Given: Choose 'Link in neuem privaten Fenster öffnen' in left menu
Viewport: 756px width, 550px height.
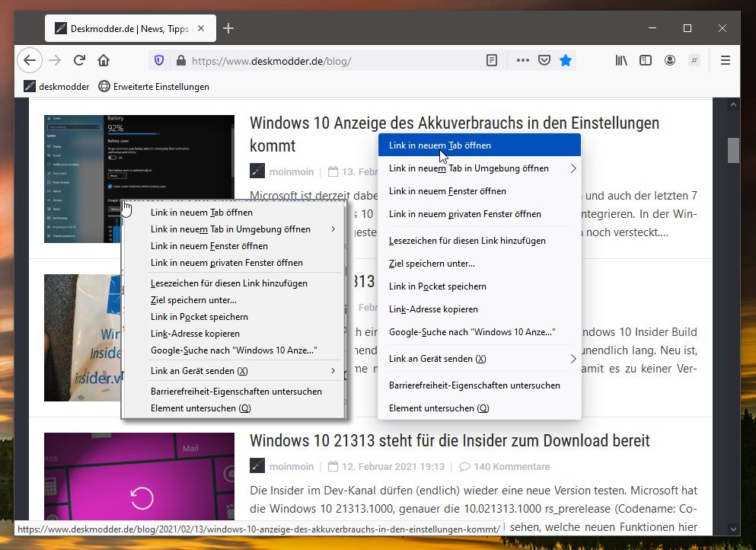Looking at the screenshot, I should 234,263.
